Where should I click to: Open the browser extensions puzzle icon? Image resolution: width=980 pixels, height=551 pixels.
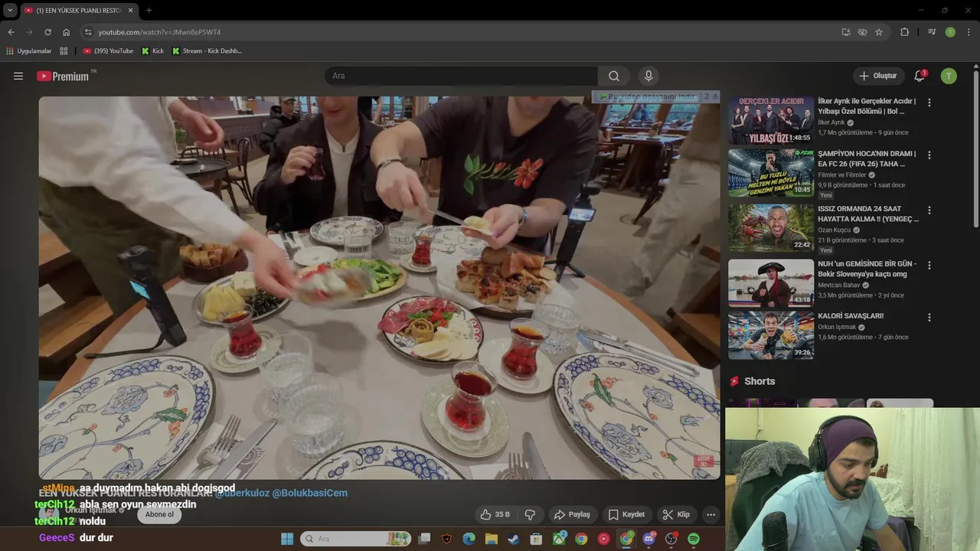pyautogui.click(x=904, y=32)
